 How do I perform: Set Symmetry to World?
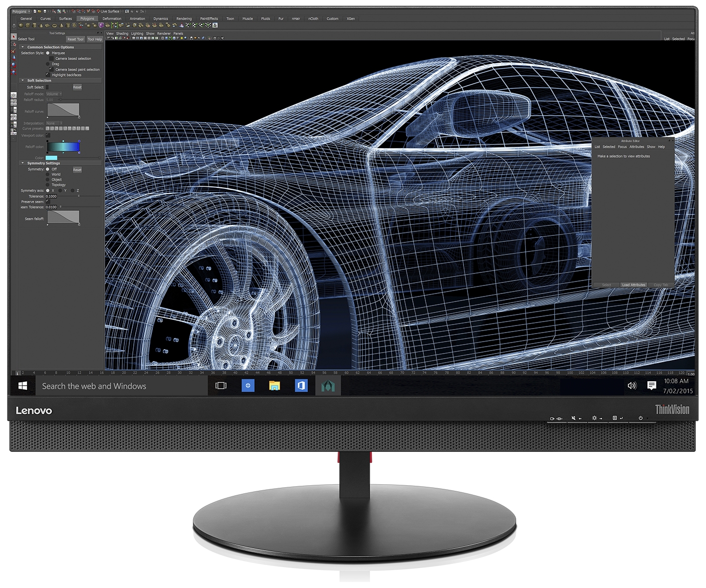tap(48, 174)
